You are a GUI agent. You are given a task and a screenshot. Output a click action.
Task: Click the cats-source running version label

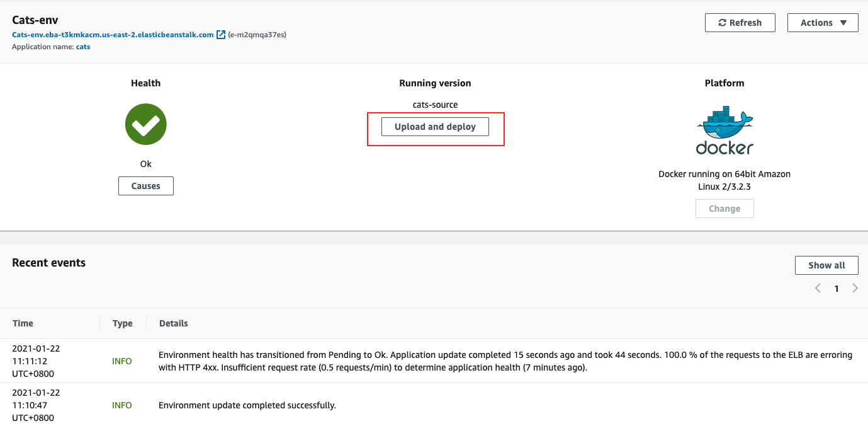coord(435,105)
